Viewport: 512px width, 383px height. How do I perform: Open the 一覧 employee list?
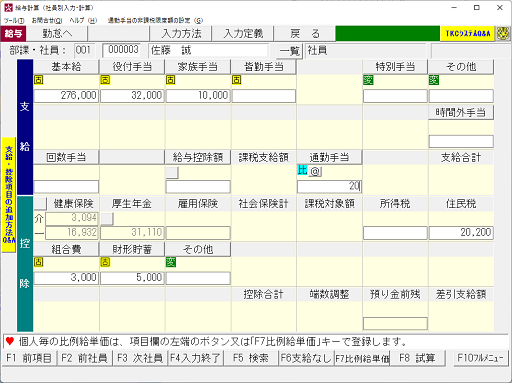tap(290, 51)
